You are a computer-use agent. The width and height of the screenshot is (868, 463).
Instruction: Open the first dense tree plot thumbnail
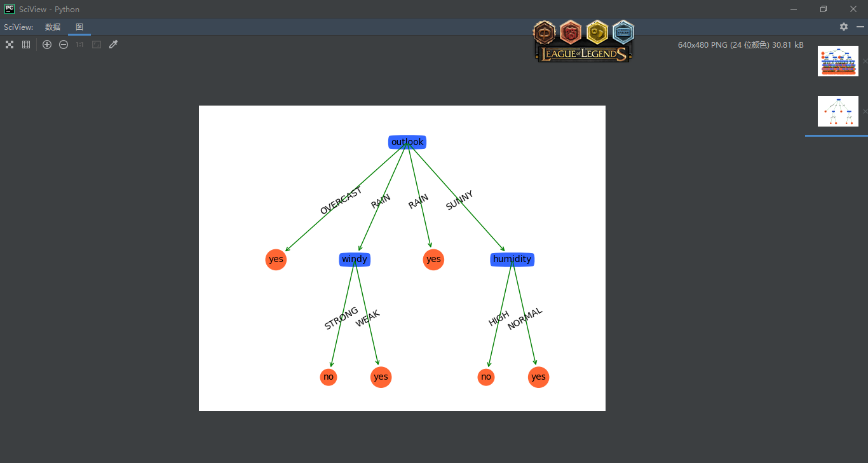coord(837,61)
